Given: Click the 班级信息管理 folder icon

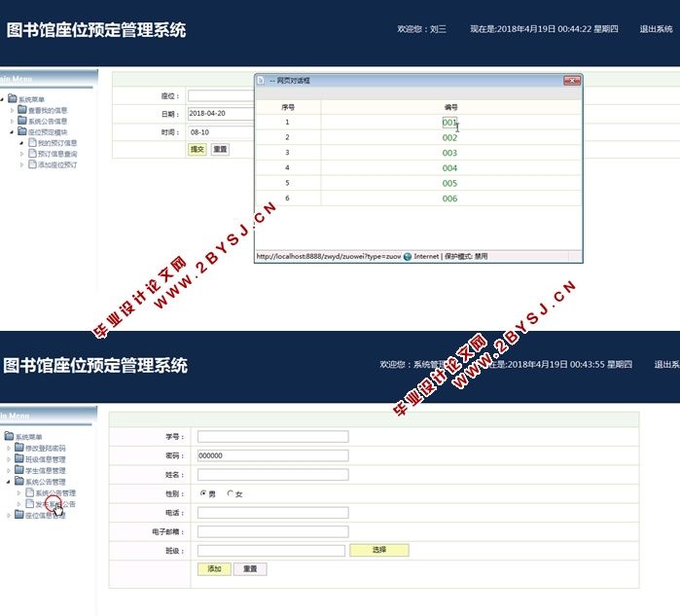Looking at the screenshot, I should tap(19, 458).
